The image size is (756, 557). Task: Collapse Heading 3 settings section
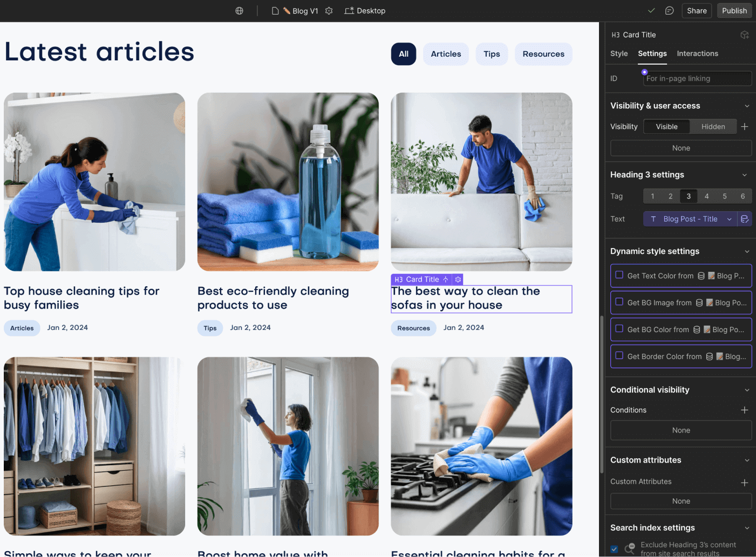tap(745, 175)
